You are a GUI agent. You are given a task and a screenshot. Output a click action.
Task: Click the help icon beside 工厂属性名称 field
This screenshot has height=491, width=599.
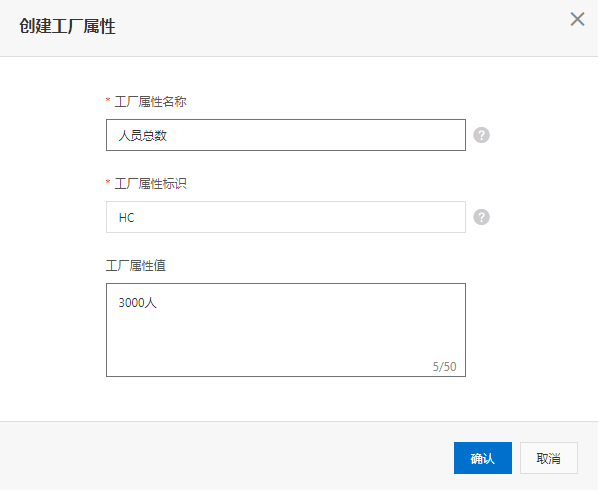click(481, 135)
